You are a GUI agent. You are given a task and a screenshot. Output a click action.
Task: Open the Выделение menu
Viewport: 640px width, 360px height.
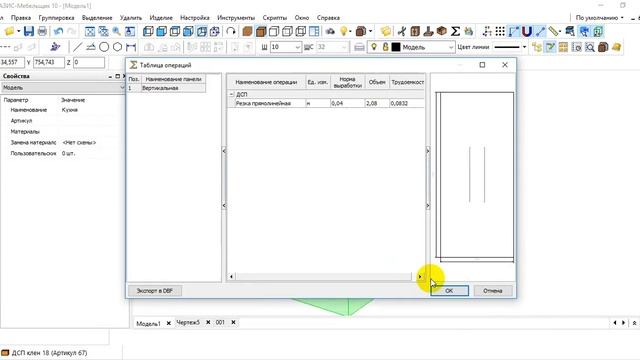[x=97, y=18]
